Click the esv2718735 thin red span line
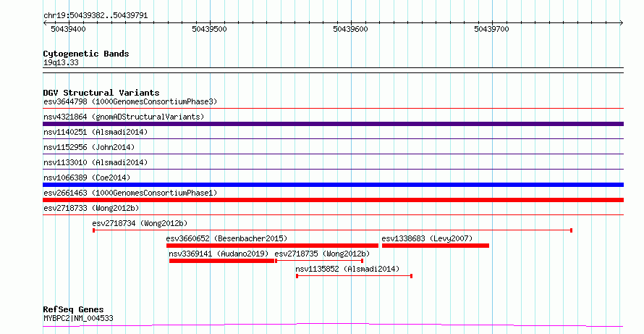644x334 pixels. [x=319, y=261]
